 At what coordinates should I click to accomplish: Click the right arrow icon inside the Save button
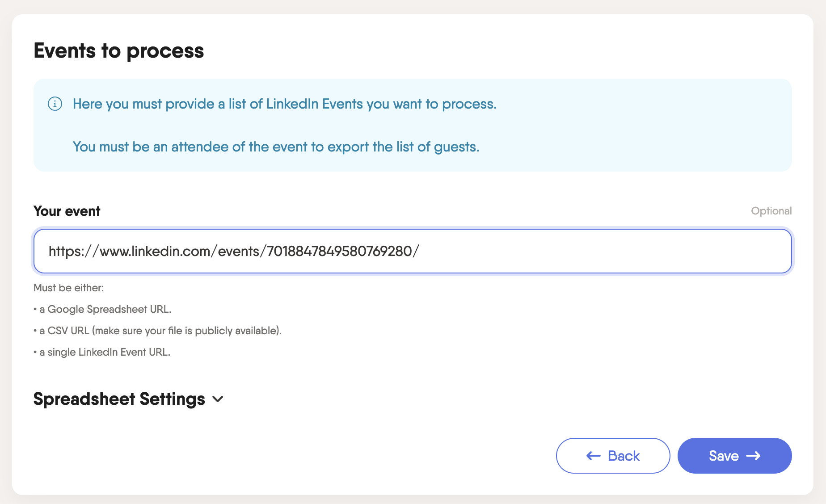(x=755, y=456)
